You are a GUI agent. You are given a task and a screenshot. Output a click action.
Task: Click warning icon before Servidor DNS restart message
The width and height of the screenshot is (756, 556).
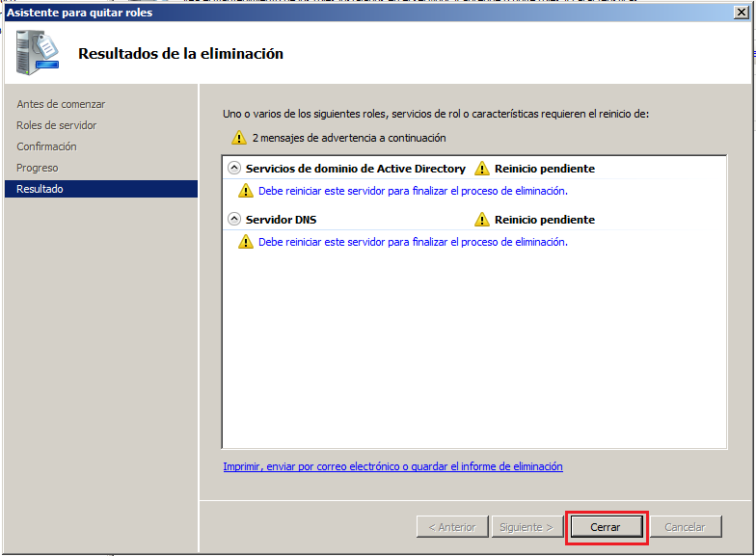tap(246, 242)
